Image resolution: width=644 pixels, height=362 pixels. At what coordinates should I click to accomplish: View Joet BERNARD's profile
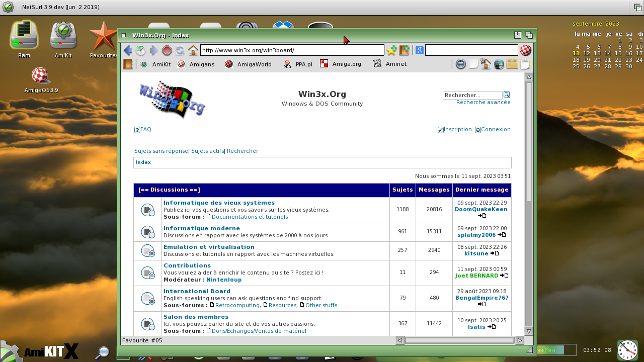476,276
